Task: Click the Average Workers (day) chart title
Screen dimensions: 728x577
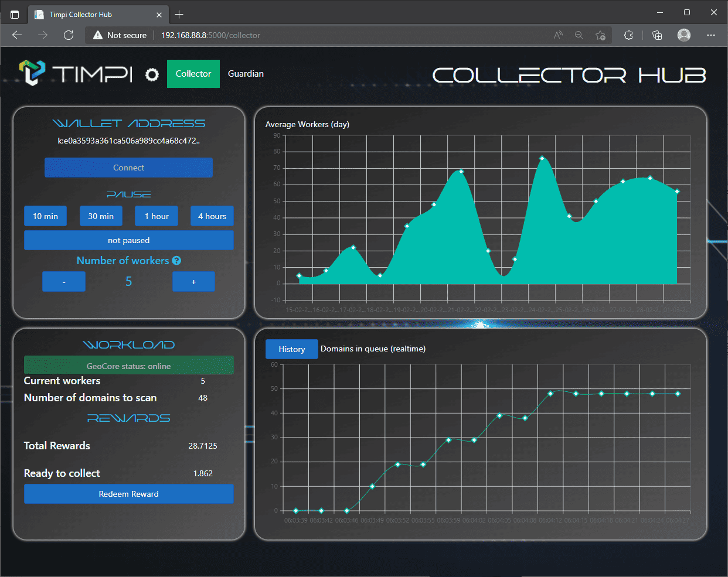Action: click(307, 124)
